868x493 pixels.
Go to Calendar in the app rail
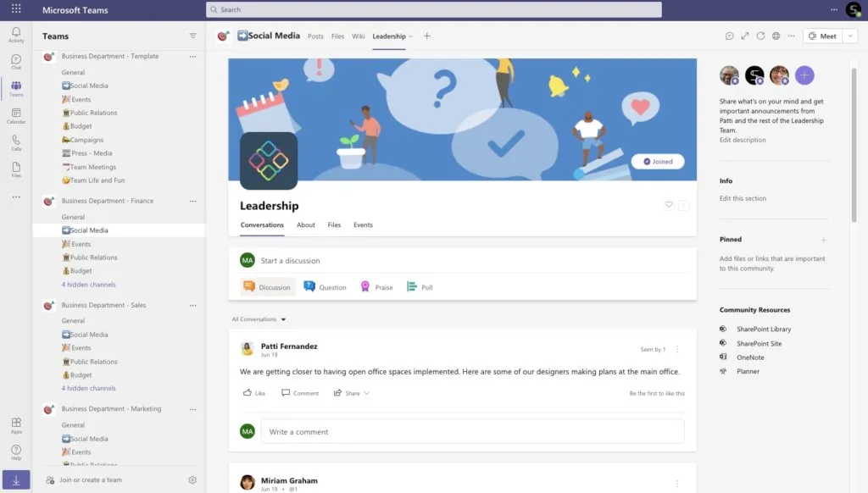tap(16, 116)
